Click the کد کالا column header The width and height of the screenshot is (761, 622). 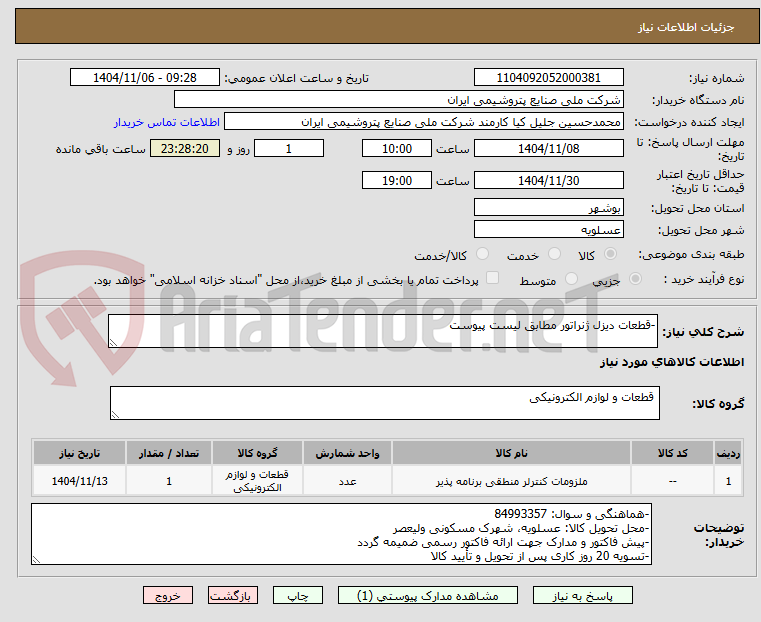click(x=672, y=453)
